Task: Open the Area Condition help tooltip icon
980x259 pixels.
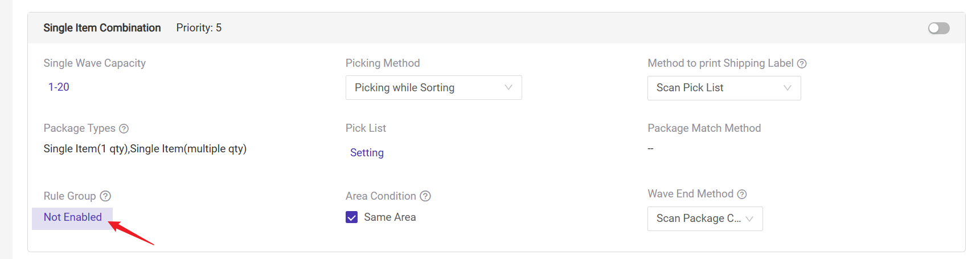Action: (425, 196)
